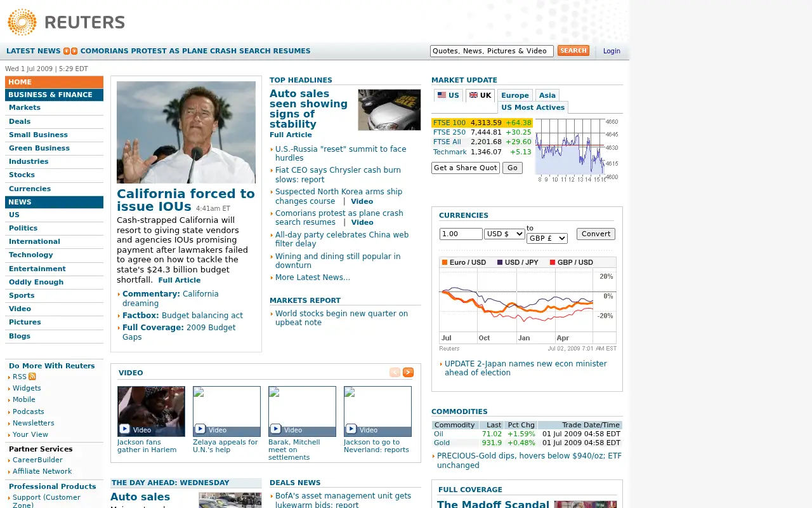Click the Schwarzenegger lead story photo
The width and height of the screenshot is (812, 508).
coord(186,132)
